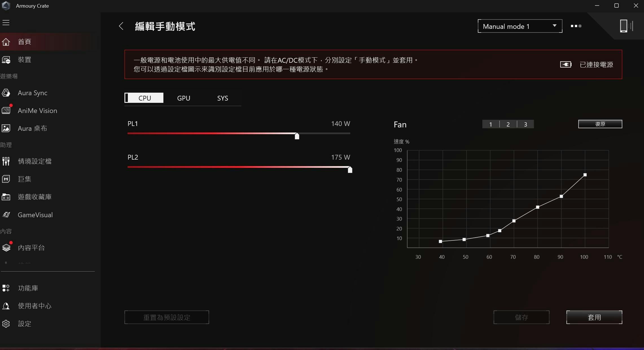The height and width of the screenshot is (350, 644).
Task: Click the fan curve point at 40°C
Action: point(441,242)
